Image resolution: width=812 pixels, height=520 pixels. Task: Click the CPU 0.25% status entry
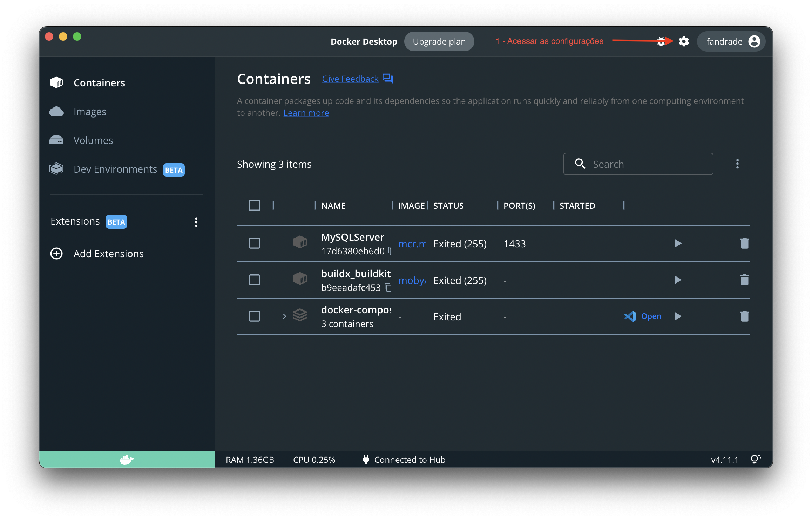tap(314, 460)
